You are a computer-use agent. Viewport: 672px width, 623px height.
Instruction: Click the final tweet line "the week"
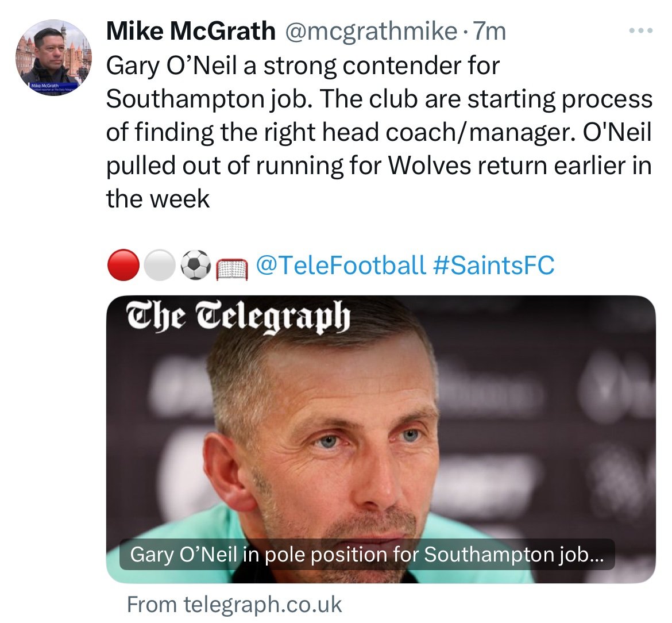tap(158, 199)
